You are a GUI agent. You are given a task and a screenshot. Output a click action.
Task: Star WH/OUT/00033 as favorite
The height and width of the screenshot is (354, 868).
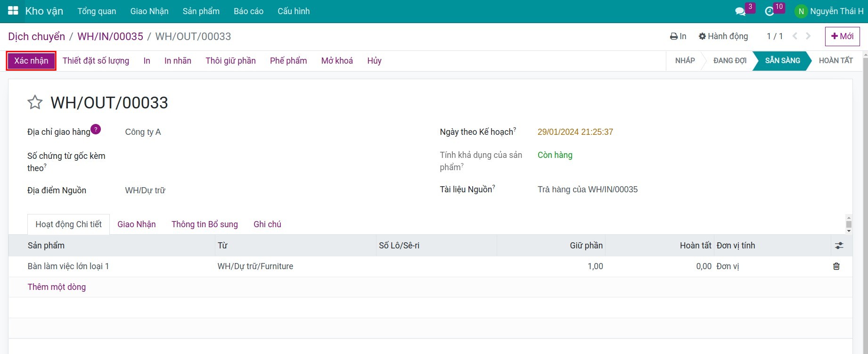click(35, 102)
